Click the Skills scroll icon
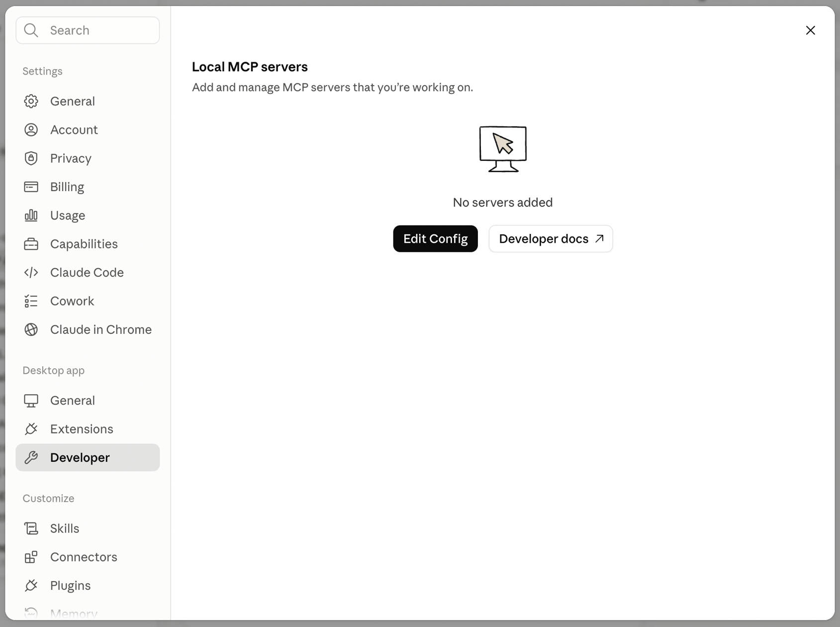The image size is (840, 627). [x=31, y=528]
